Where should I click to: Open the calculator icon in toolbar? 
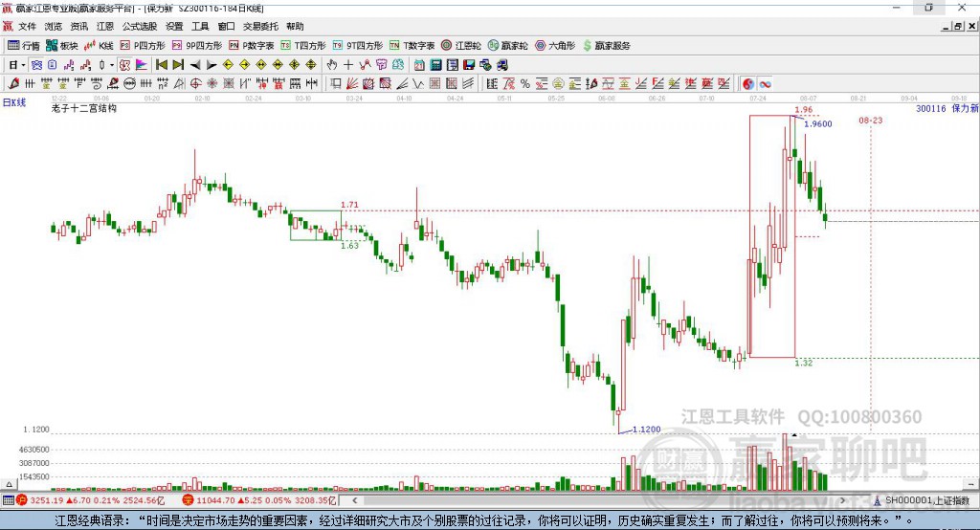[435, 65]
